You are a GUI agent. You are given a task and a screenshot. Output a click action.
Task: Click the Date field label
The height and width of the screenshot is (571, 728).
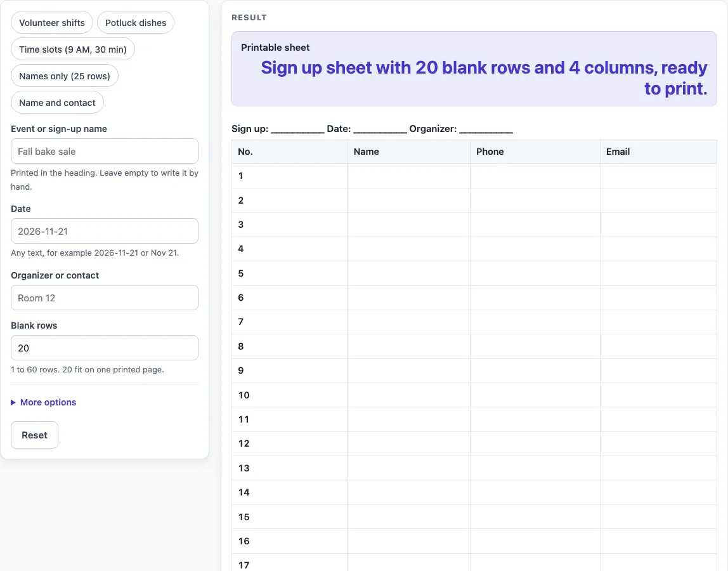pyautogui.click(x=21, y=209)
